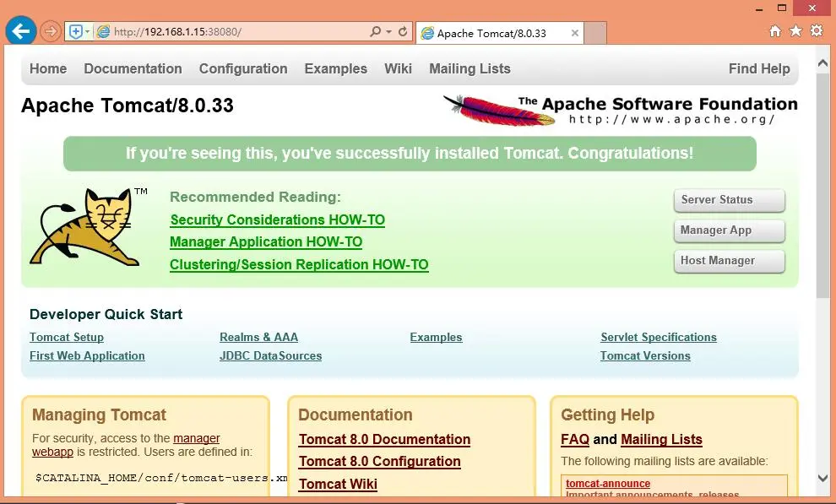Open the First Web Application link
The image size is (836, 504).
87,356
